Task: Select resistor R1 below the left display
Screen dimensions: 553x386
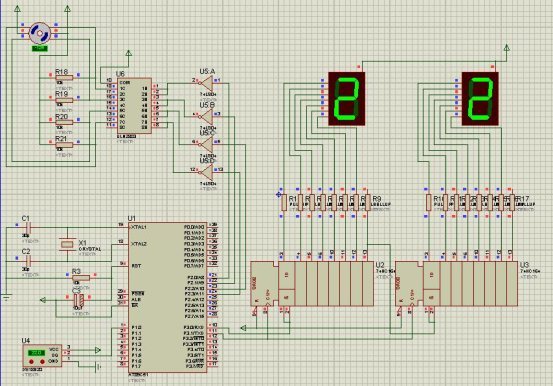Action: 284,203
